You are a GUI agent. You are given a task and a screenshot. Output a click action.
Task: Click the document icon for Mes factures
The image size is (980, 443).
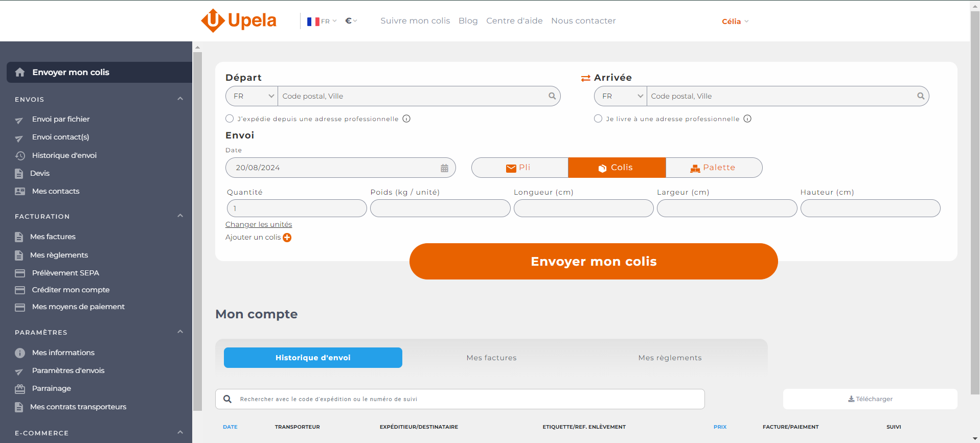pos(19,237)
